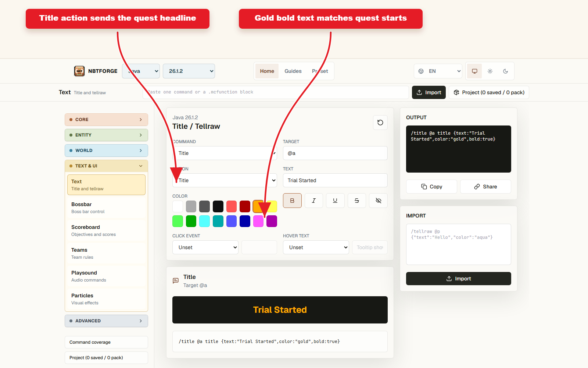Click the Import button under IMPORT panel
Image resolution: width=588 pixels, height=368 pixels.
point(459,279)
